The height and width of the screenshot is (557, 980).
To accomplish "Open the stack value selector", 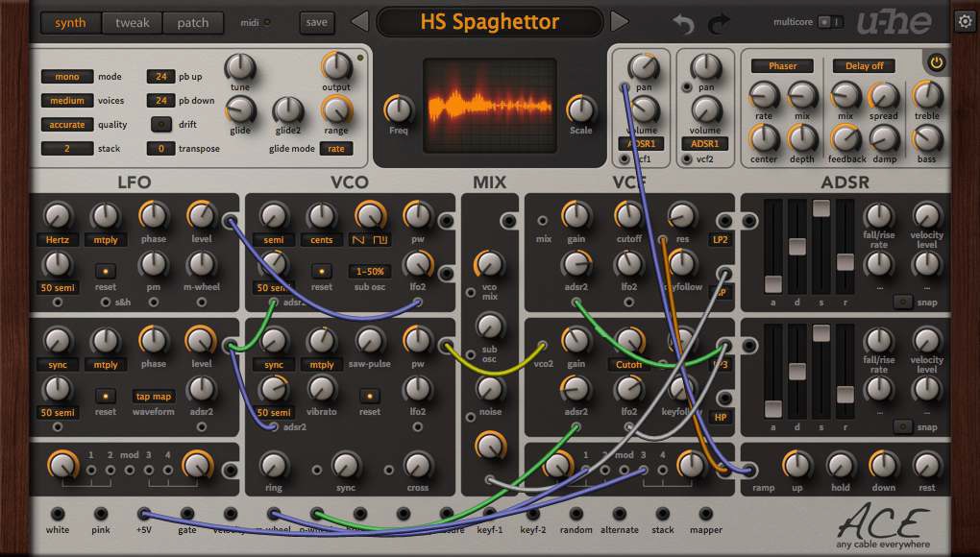I will pos(67,149).
